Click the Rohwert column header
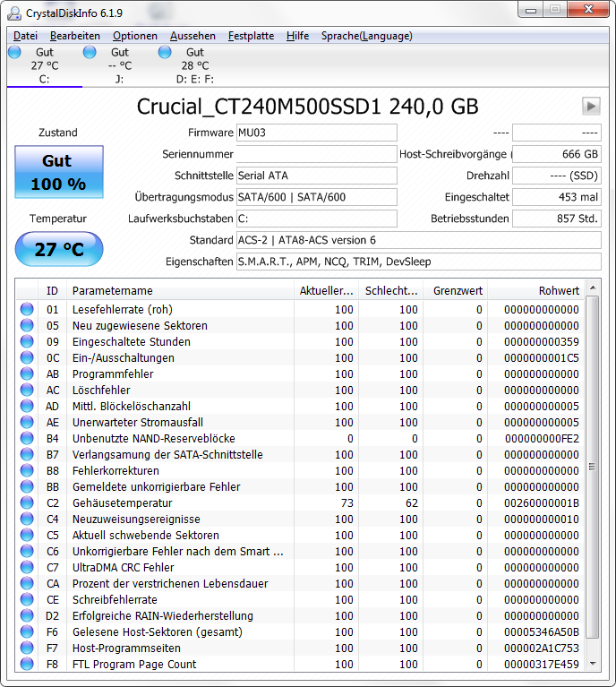Screen dimensions: 616x687 pyautogui.click(x=535, y=290)
